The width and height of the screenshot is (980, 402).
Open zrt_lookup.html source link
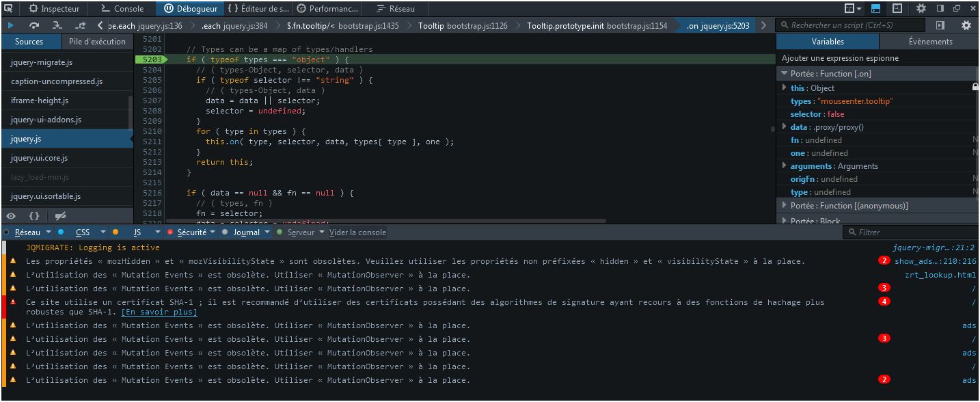(x=940, y=275)
